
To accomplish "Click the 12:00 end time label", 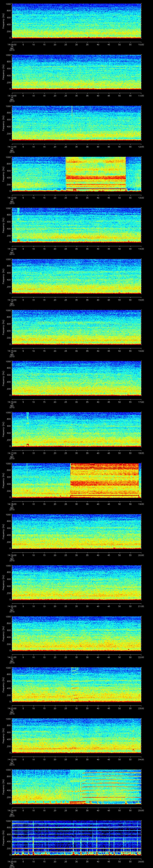I will tap(141, 147).
